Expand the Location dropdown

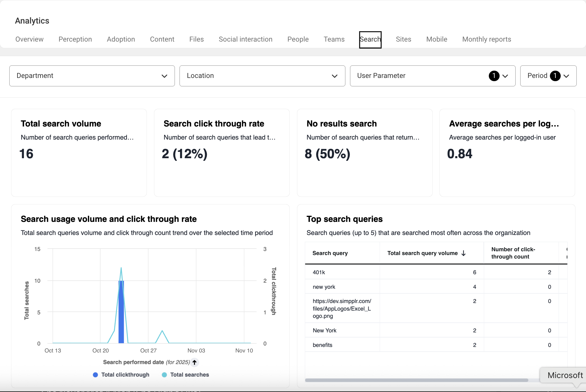262,76
